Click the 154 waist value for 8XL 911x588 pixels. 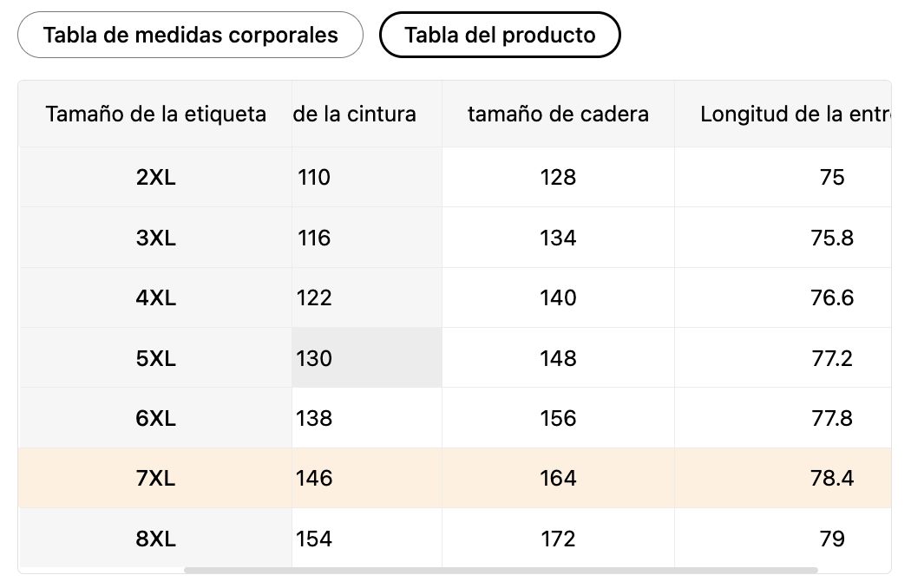314,539
